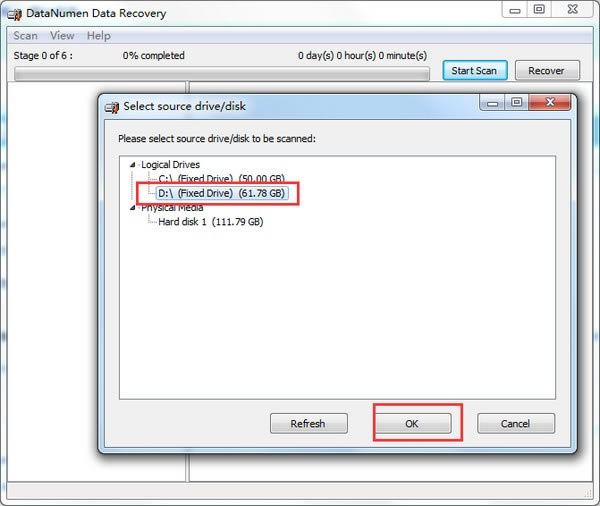The image size is (600, 506).
Task: Click the Logical Drives label
Action: (170, 165)
